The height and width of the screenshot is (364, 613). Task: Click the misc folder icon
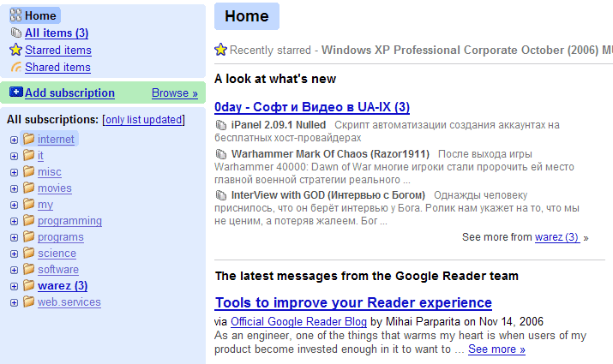[x=28, y=171]
